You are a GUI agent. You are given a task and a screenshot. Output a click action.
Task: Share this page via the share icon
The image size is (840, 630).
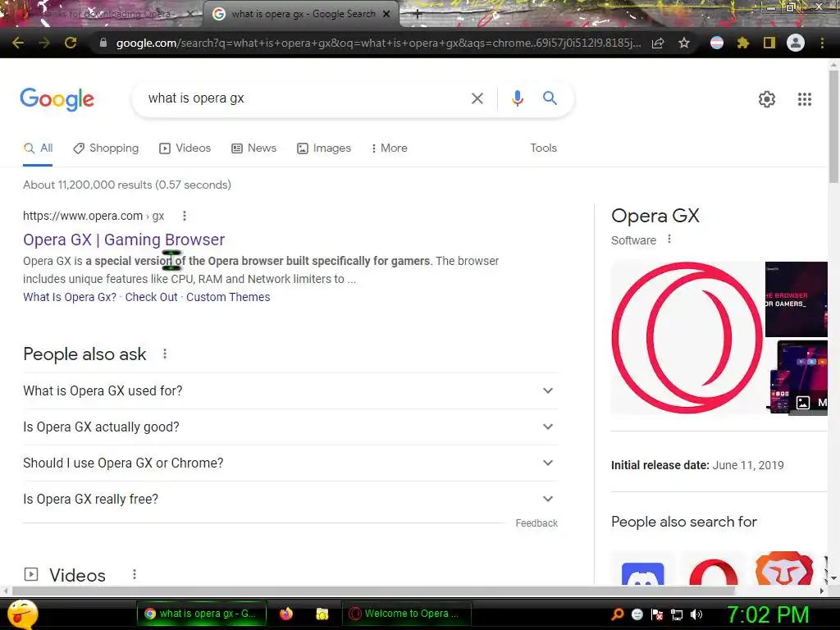[x=658, y=43]
